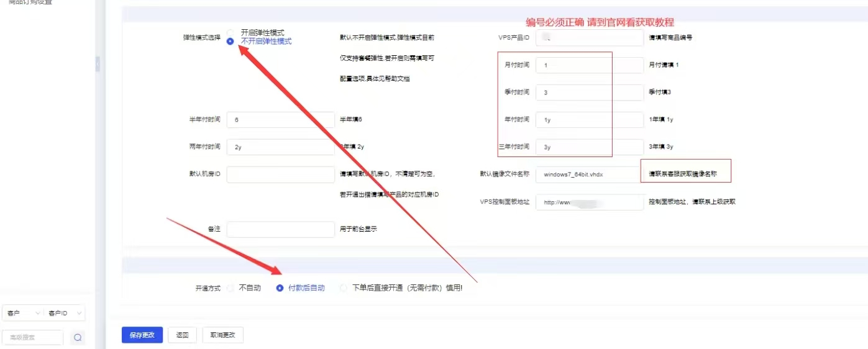868x349 pixels.
Task: Click the 1年填 1y hint text
Action: point(660,120)
